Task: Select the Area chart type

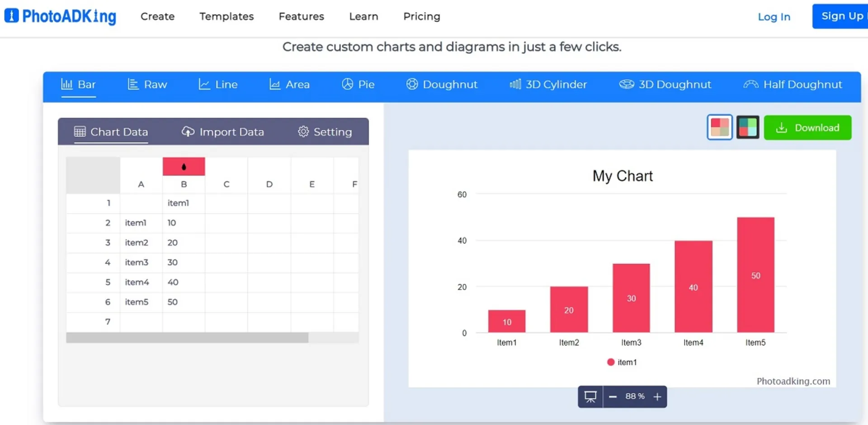Action: [x=289, y=84]
